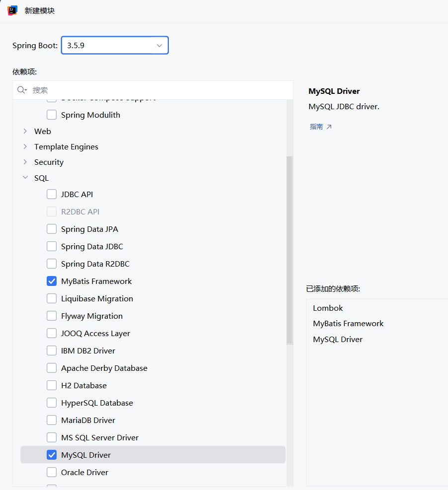Uncheck the MyBatis Framework checkbox
This screenshot has width=448, height=490.
click(x=52, y=281)
